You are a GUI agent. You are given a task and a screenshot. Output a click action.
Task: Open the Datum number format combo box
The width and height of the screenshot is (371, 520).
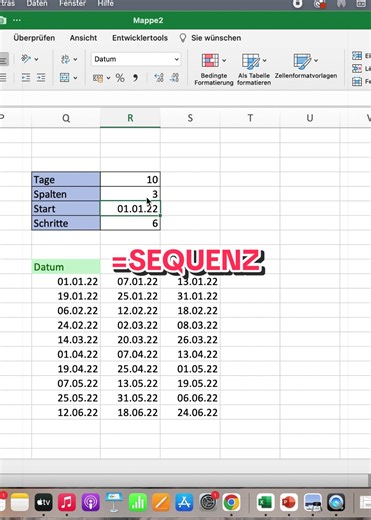136,59
